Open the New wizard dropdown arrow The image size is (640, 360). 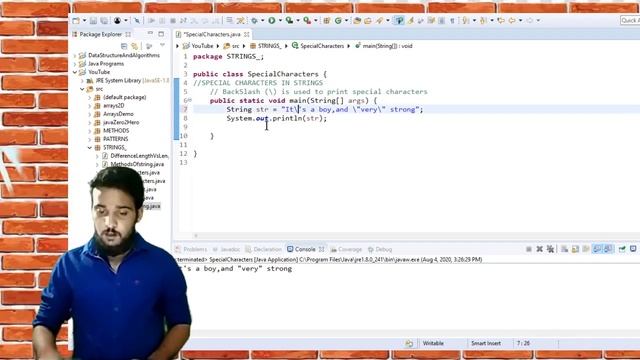pos(84,20)
